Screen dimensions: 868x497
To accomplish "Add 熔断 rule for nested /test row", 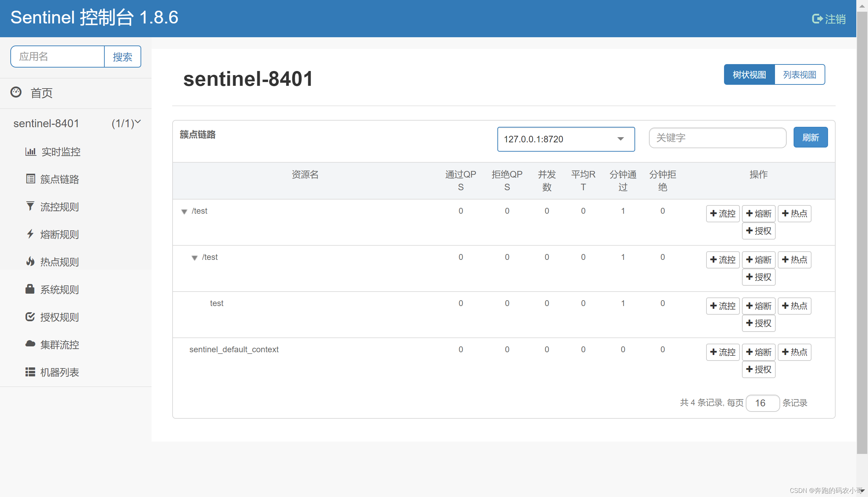I will point(758,260).
